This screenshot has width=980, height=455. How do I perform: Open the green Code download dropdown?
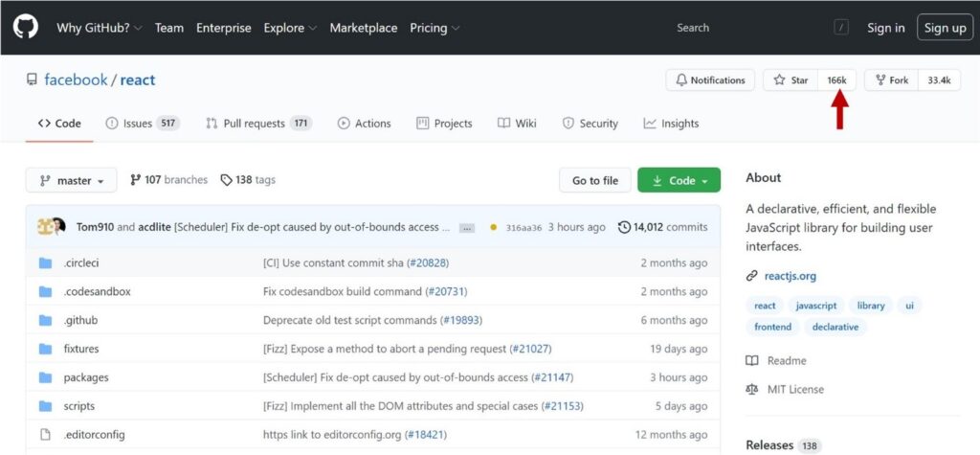pos(679,180)
